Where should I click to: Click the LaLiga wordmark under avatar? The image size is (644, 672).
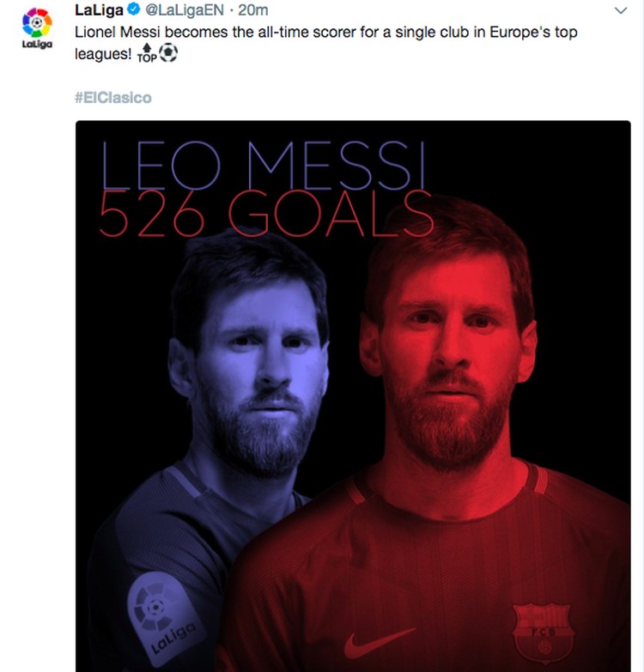pyautogui.click(x=37, y=44)
